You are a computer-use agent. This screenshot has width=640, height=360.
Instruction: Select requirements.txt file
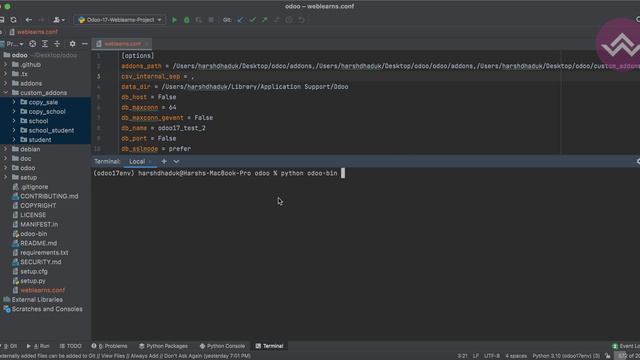44,252
